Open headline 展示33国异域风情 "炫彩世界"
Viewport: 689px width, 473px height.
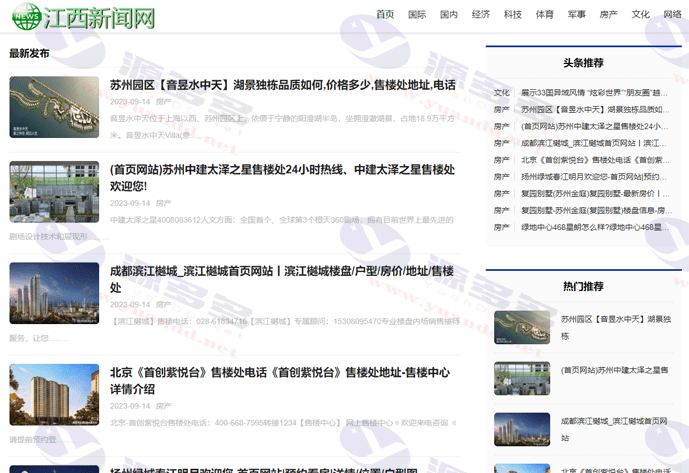pos(594,93)
